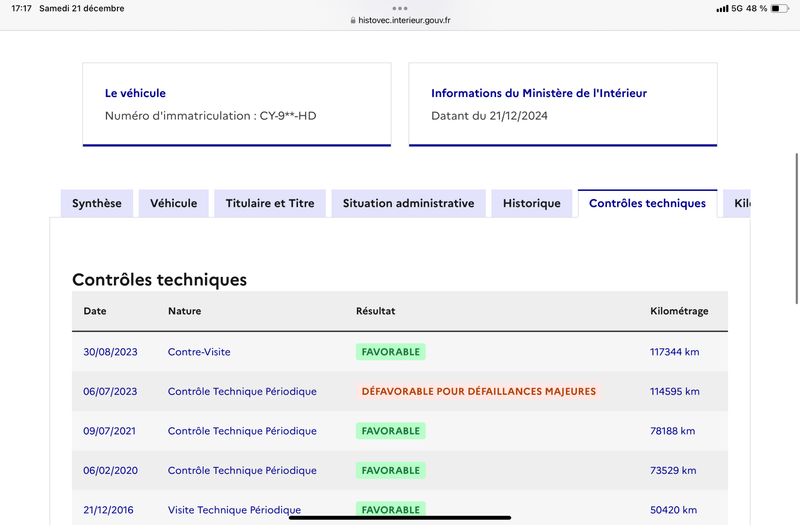Click the Visite Technique Périodique cell
The height and width of the screenshot is (525, 800).
pyautogui.click(x=234, y=510)
